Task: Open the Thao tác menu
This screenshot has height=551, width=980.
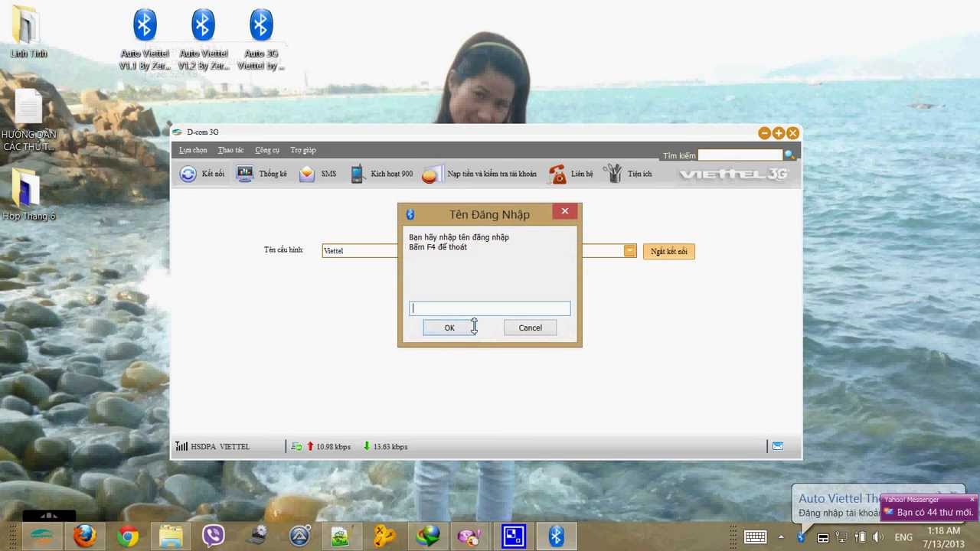Action: (x=230, y=150)
